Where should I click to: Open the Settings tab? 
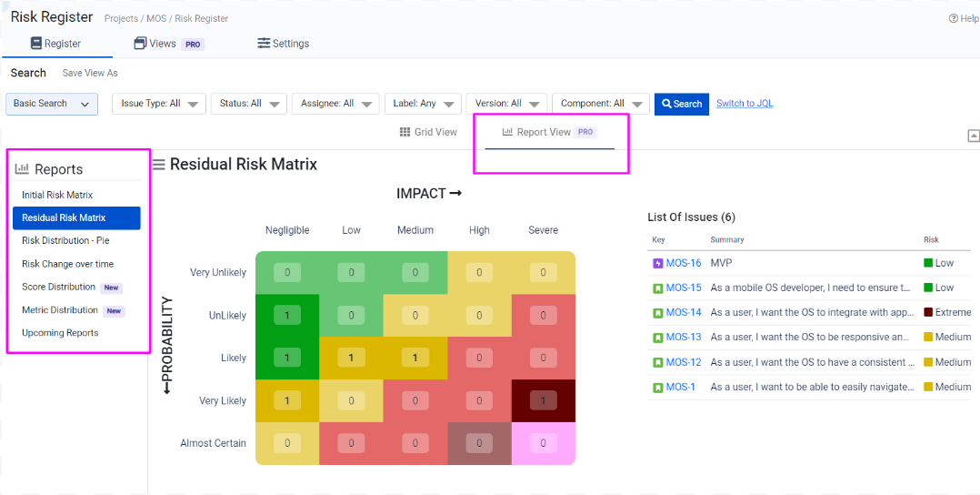tap(283, 44)
